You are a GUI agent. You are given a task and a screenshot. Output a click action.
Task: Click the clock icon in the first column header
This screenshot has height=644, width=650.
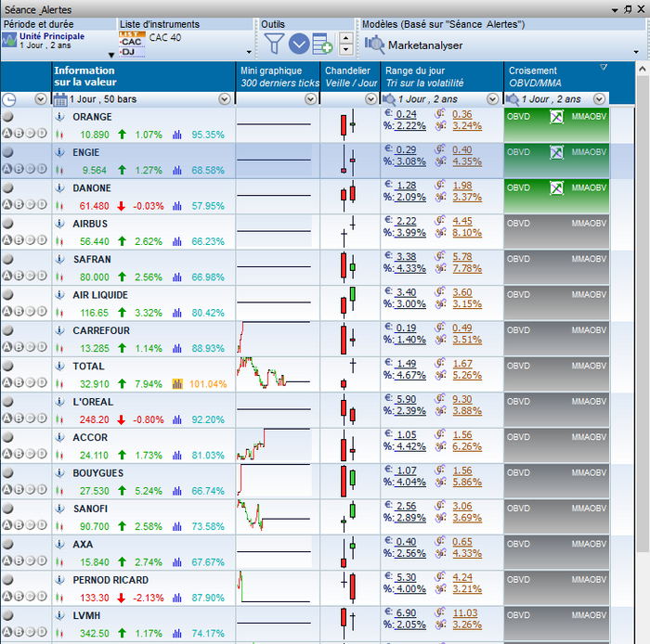click(x=9, y=99)
